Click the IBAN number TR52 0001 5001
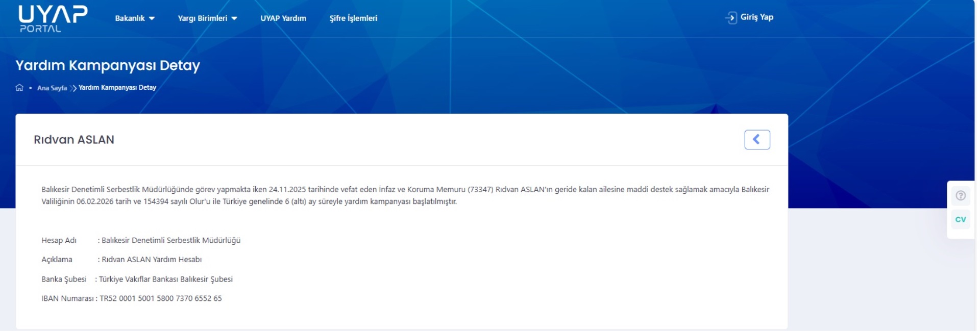980x331 pixels. pyautogui.click(x=161, y=298)
